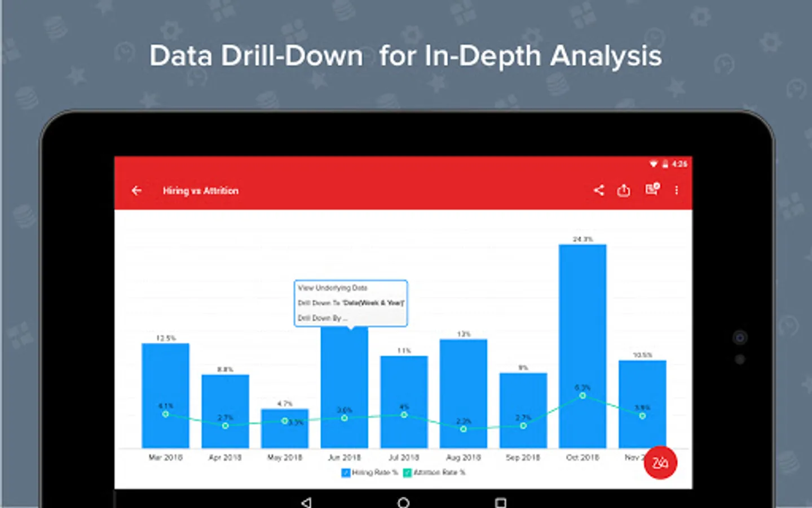Screen dimensions: 812x508
Task: Tap the Apr 2018 hiring bar
Action: pyautogui.click(x=225, y=411)
